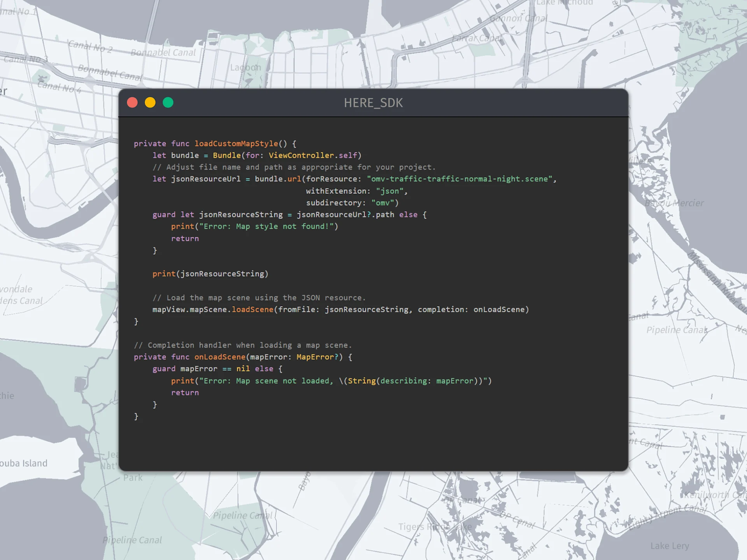This screenshot has width=747, height=560.
Task: Click the loadScene method call
Action: pos(253,310)
